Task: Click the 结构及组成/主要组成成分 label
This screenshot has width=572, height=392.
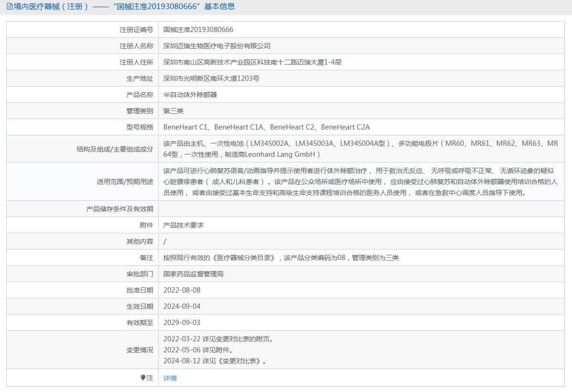Action: pyautogui.click(x=115, y=149)
